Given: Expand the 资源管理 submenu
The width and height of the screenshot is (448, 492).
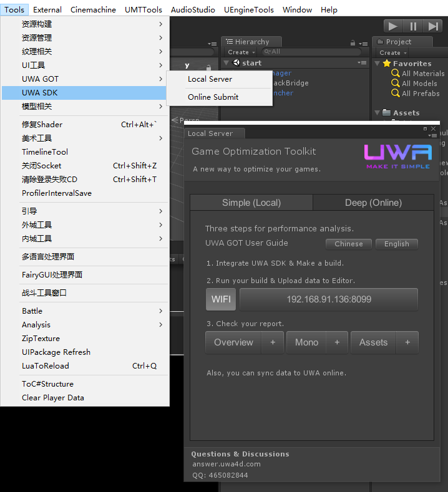Looking at the screenshot, I should pos(85,37).
